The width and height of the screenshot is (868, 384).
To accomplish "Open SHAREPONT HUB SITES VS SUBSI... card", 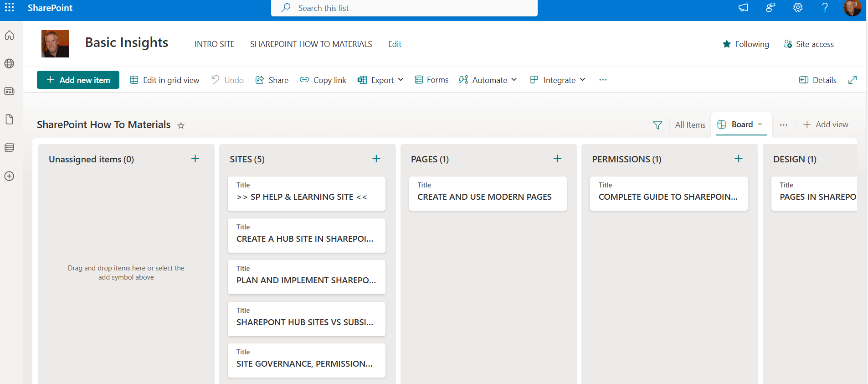I will [x=307, y=319].
